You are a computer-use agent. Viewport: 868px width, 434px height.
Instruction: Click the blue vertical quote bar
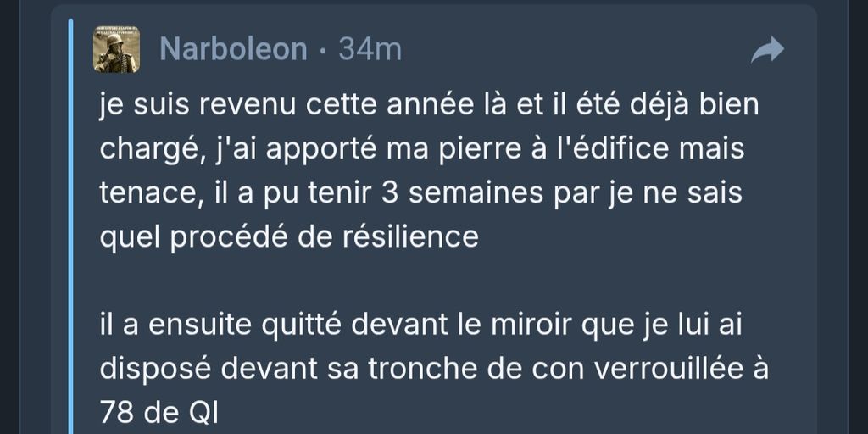70,225
